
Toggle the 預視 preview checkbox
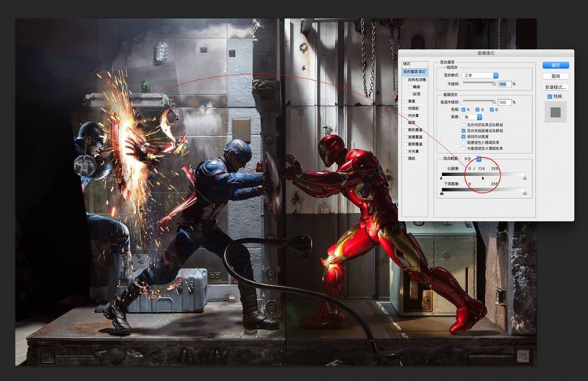550,97
